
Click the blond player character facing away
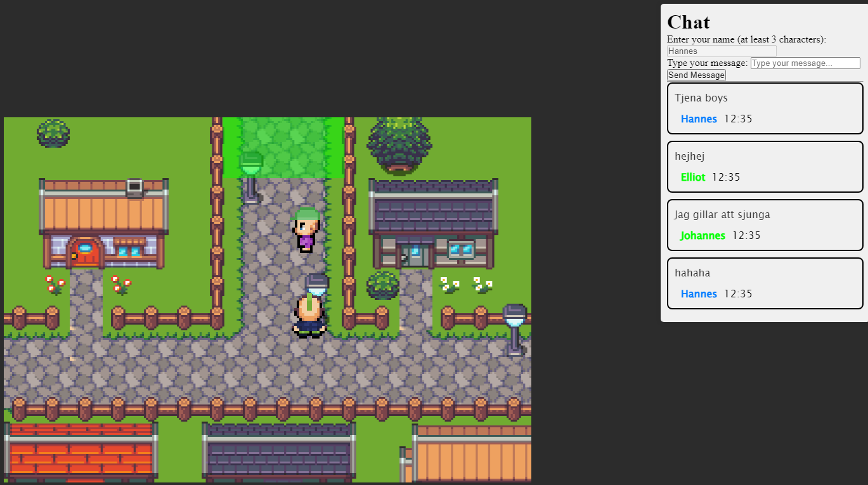tap(309, 314)
